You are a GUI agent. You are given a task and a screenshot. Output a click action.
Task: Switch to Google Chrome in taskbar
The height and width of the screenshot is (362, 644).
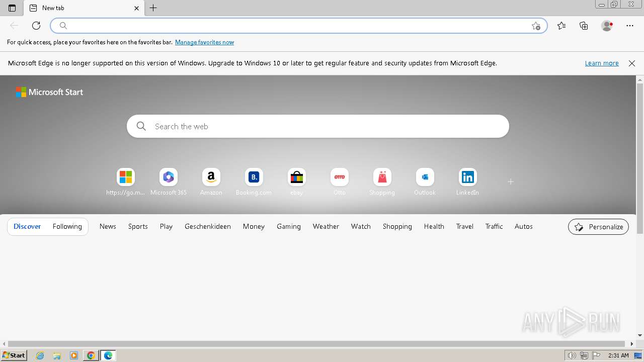pos(91,355)
